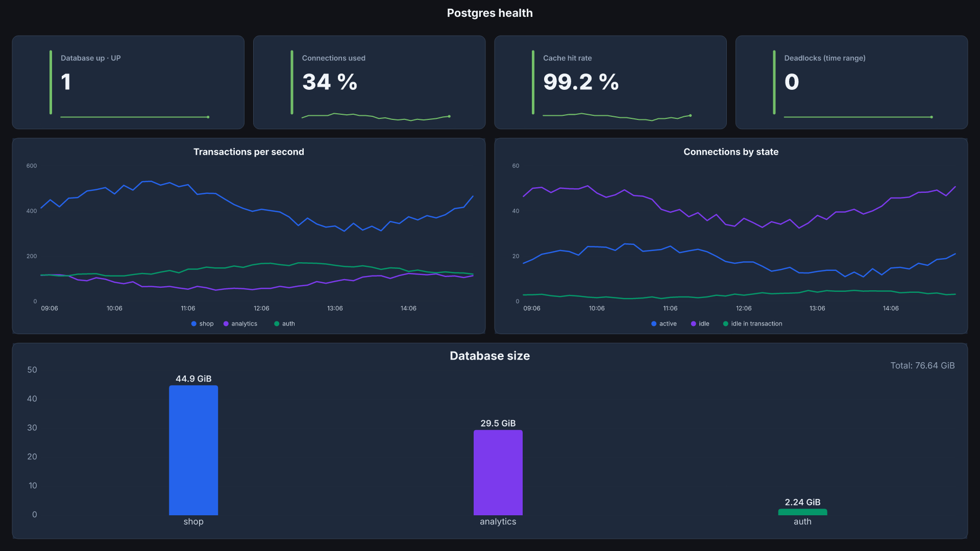This screenshot has width=980, height=551.
Task: Click the purple analytics database size bar
Action: pos(498,472)
